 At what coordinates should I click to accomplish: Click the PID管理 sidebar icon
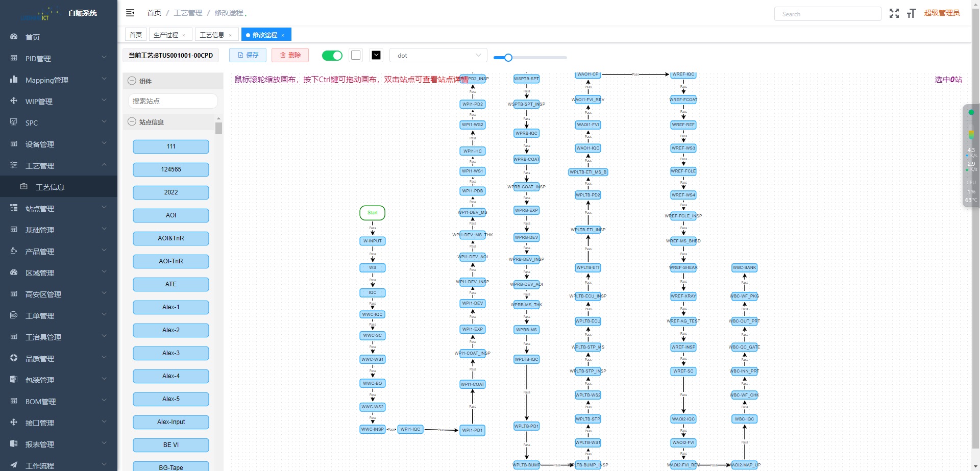(14, 58)
